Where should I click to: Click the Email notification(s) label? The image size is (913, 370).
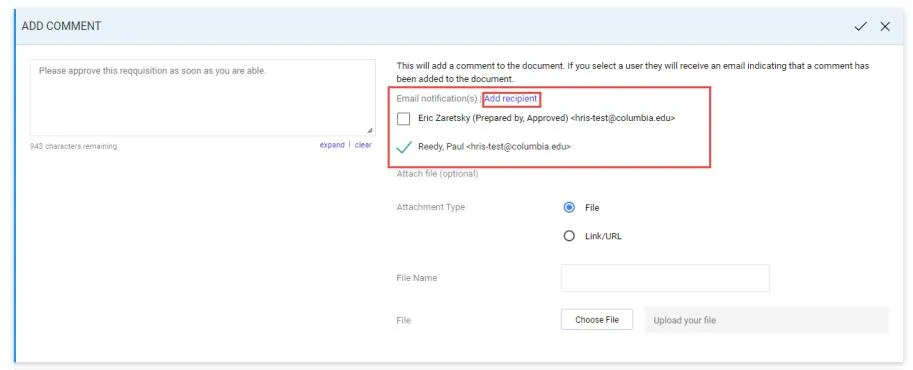(437, 98)
